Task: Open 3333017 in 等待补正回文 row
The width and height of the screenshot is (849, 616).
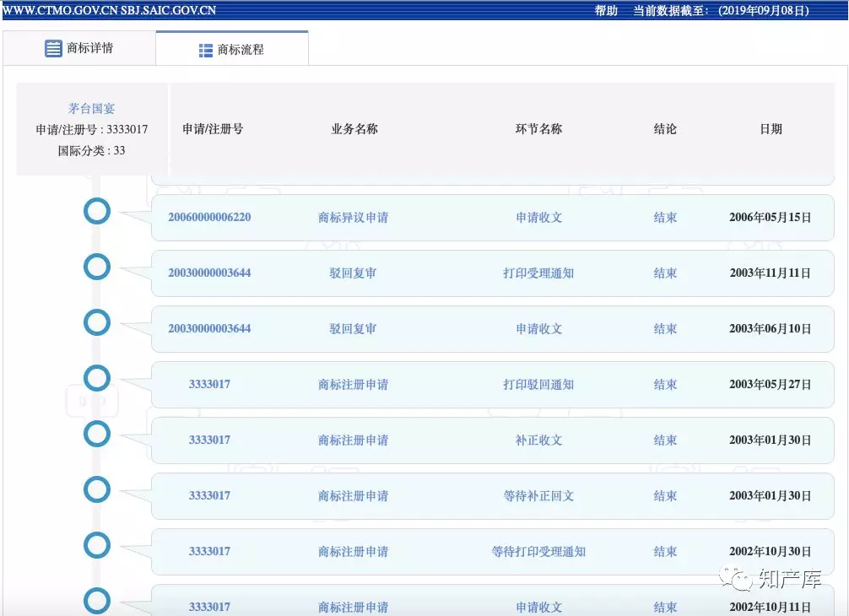Action: 209,496
